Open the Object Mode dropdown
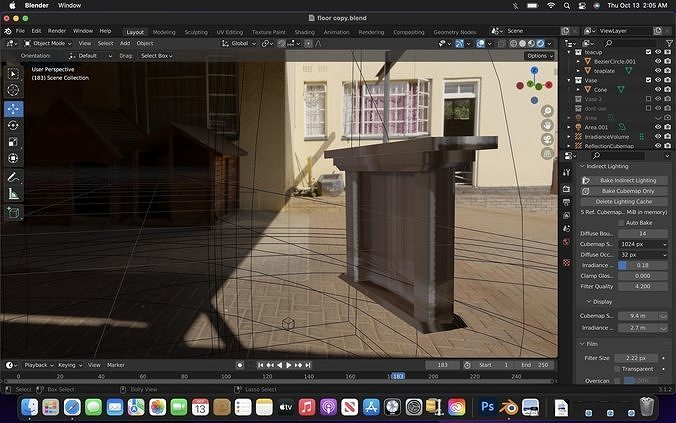This screenshot has height=423, width=676. (x=50, y=44)
